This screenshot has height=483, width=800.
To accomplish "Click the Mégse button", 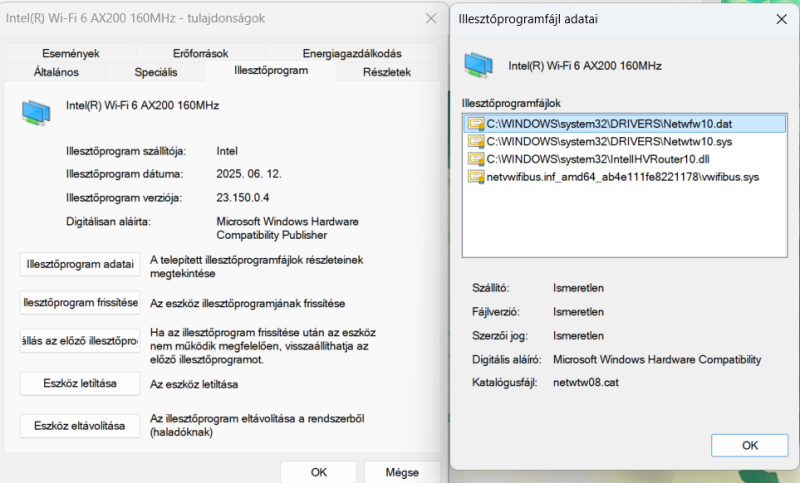I will (x=402, y=472).
